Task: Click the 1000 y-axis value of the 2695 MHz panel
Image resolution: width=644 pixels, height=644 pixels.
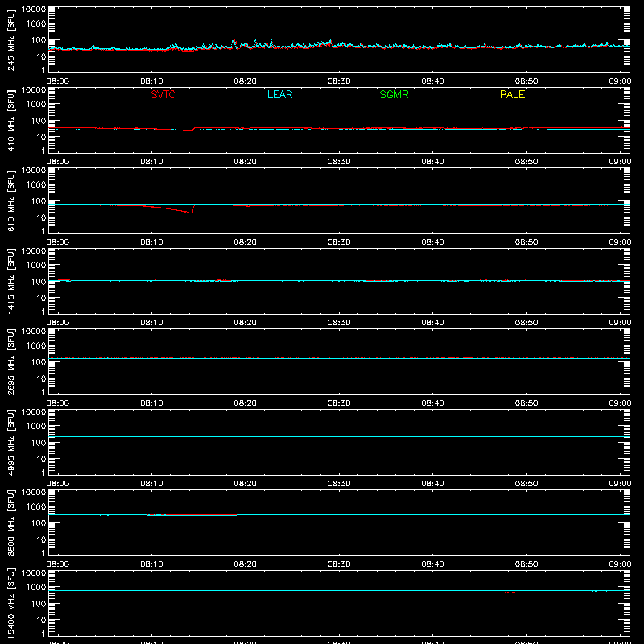Action: [x=35, y=346]
